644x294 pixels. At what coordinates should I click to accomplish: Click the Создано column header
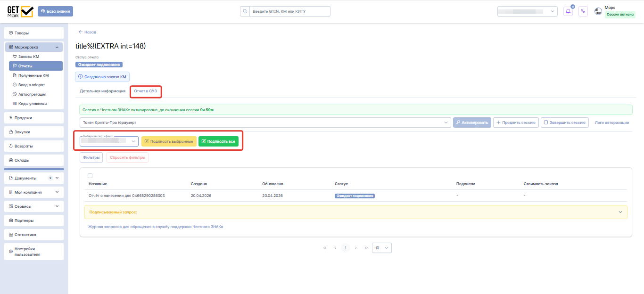tap(199, 184)
